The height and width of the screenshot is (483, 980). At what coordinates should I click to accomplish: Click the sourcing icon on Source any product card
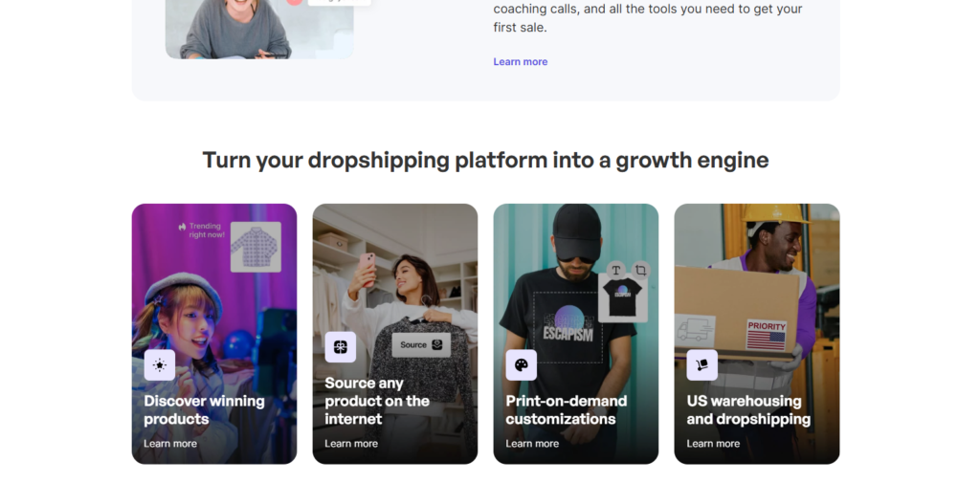(340, 347)
